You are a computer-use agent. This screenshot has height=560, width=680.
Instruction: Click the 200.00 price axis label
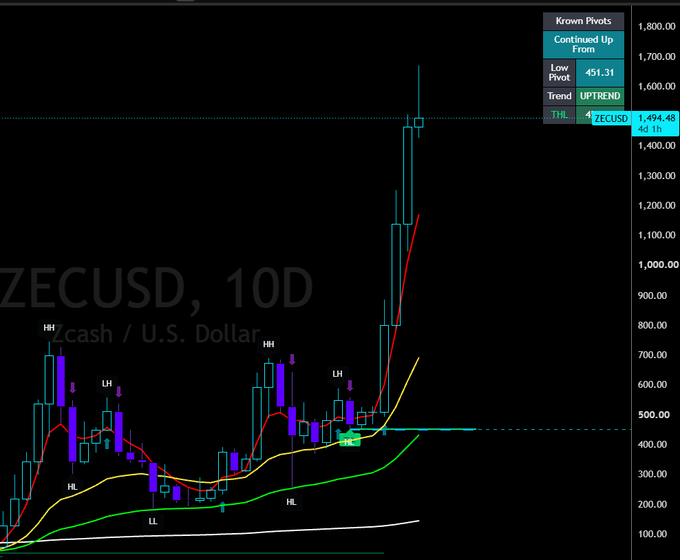click(x=652, y=504)
